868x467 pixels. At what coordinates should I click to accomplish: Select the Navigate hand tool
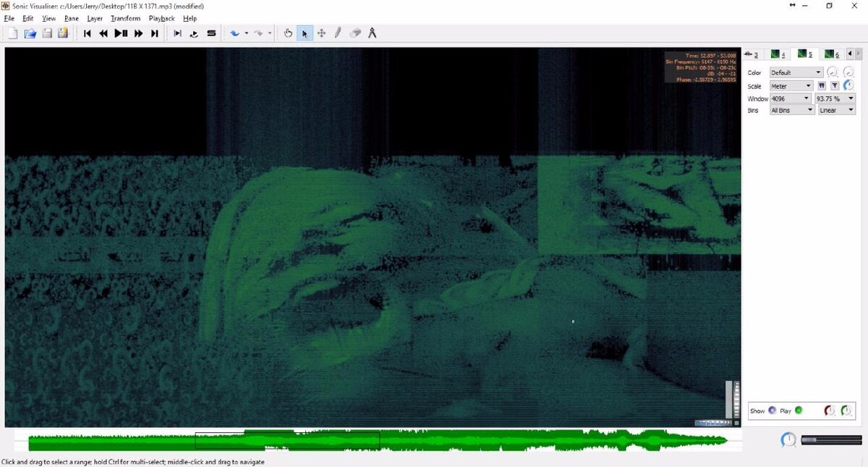click(x=288, y=33)
